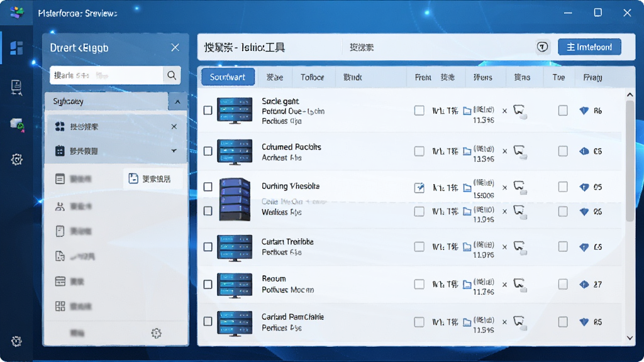Click the calendar icon in side panel
Viewport: 644px width, 362px height.
click(60, 151)
